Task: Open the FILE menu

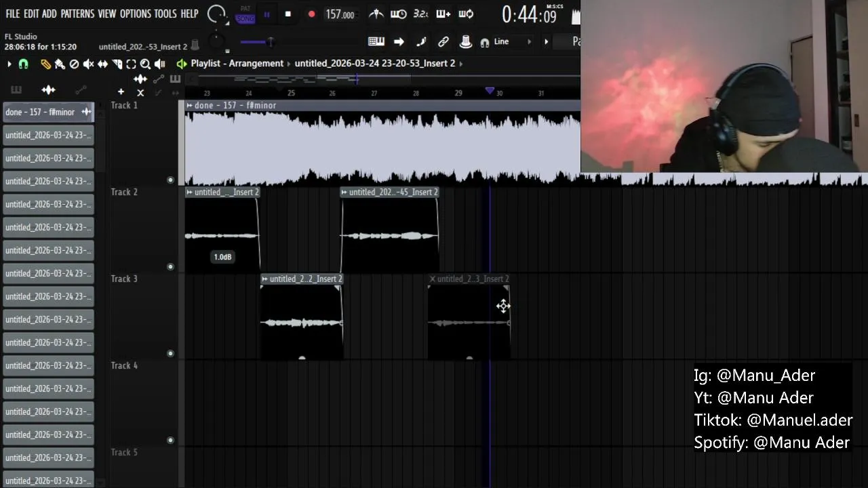Action: 12,14
